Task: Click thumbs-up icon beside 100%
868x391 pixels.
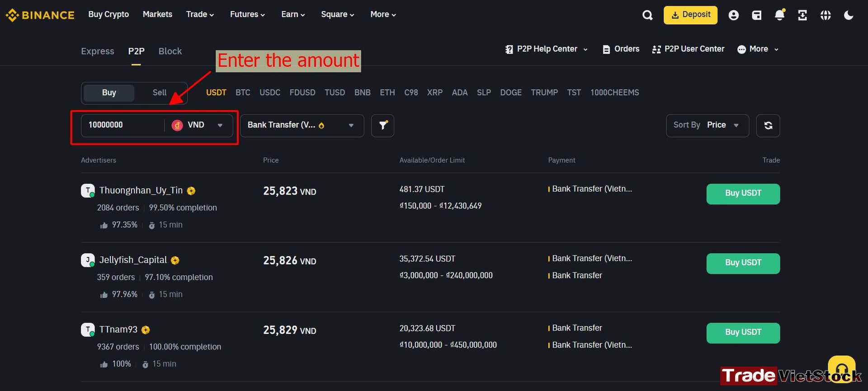Action: pyautogui.click(x=104, y=364)
